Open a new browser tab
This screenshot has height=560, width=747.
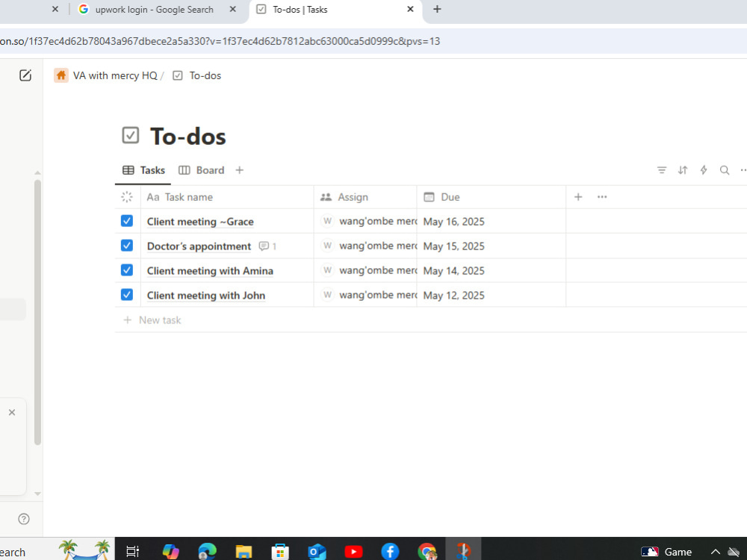[x=437, y=9]
